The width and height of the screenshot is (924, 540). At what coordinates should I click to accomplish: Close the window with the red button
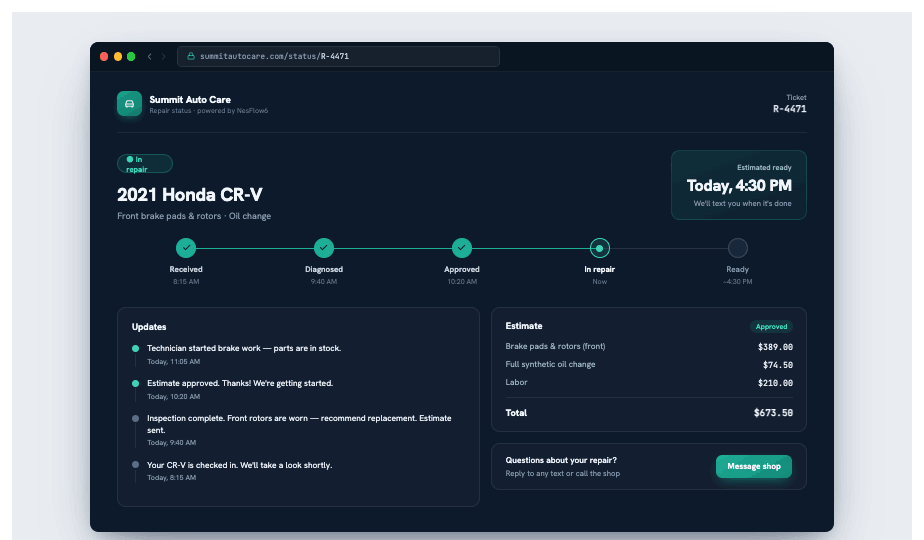click(x=104, y=57)
